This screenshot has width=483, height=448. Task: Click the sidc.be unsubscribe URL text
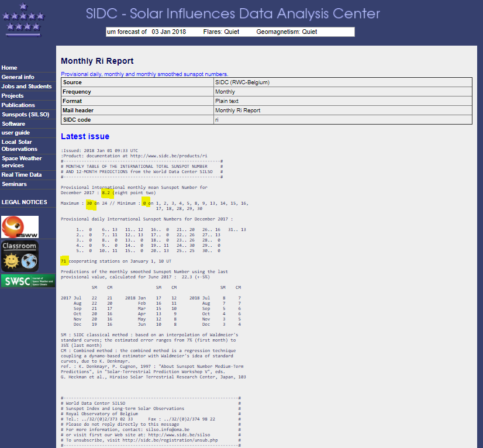click(x=170, y=440)
